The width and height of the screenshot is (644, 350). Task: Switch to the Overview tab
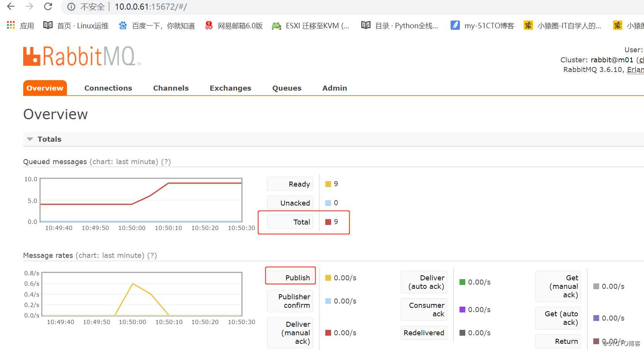(x=45, y=88)
